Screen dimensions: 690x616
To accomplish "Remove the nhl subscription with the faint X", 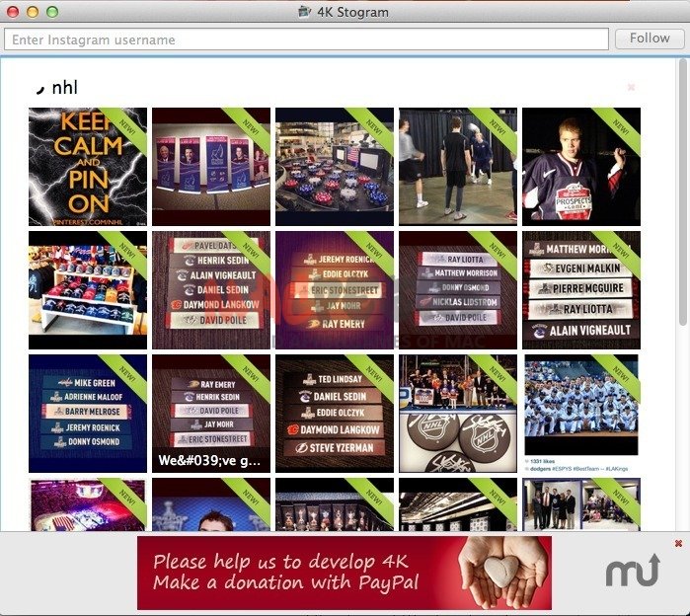I will click(631, 87).
